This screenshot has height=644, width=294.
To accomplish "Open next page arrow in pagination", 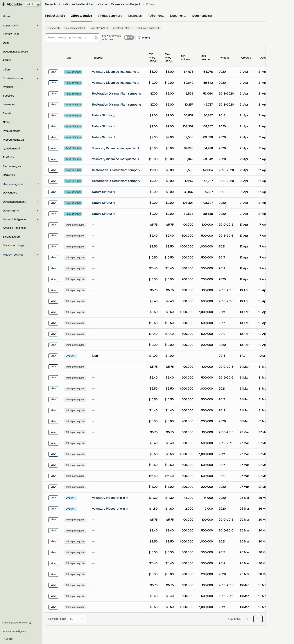I will [x=258, y=619].
